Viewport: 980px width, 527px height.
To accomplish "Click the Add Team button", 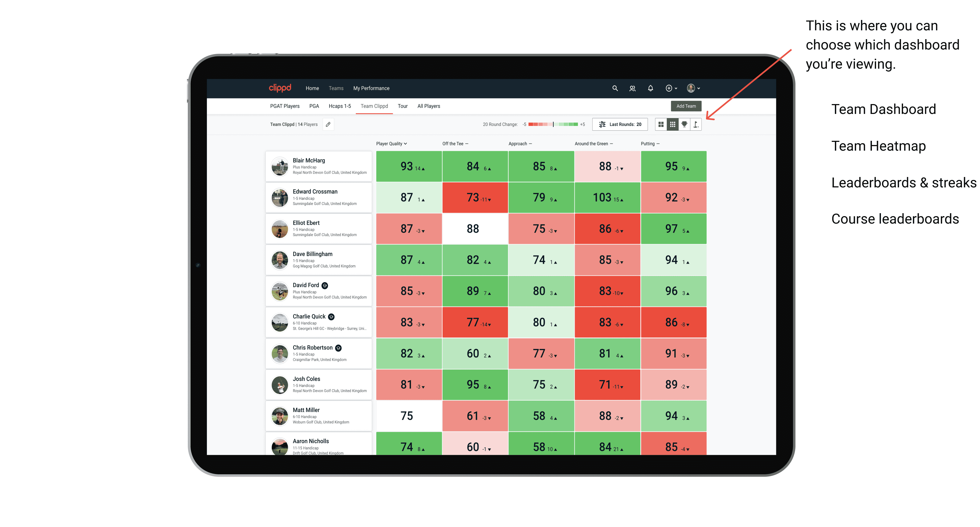I will [x=687, y=105].
